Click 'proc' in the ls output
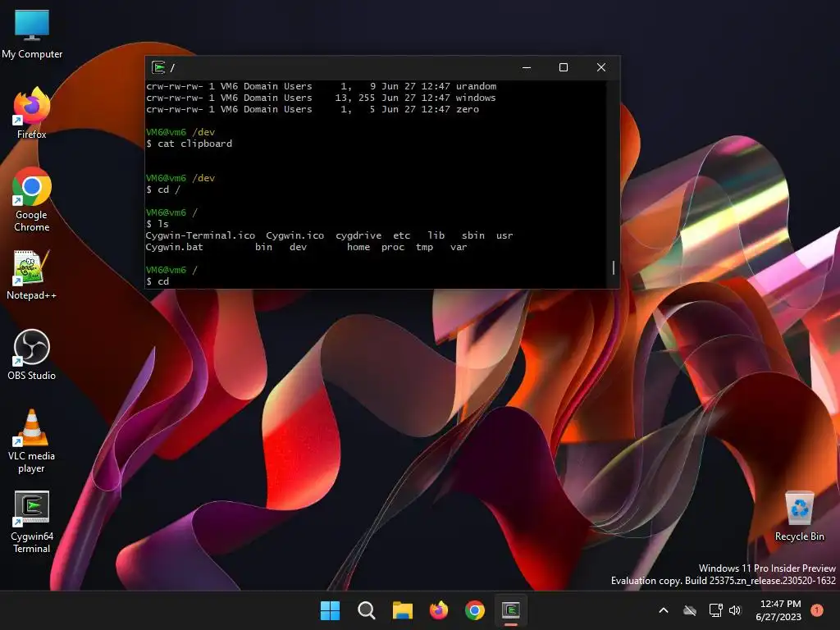 point(393,247)
